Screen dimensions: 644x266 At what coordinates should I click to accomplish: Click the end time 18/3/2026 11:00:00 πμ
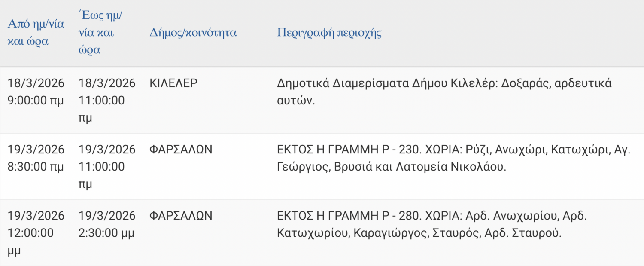coord(106,101)
